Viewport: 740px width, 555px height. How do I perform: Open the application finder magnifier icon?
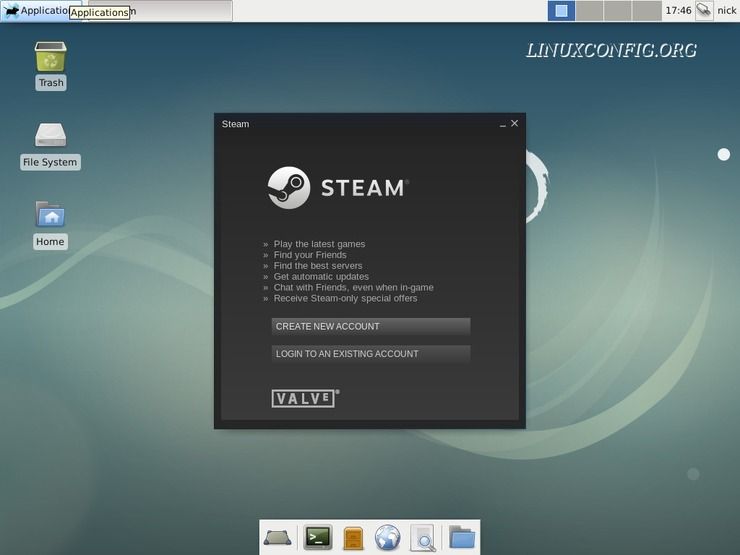[422, 538]
